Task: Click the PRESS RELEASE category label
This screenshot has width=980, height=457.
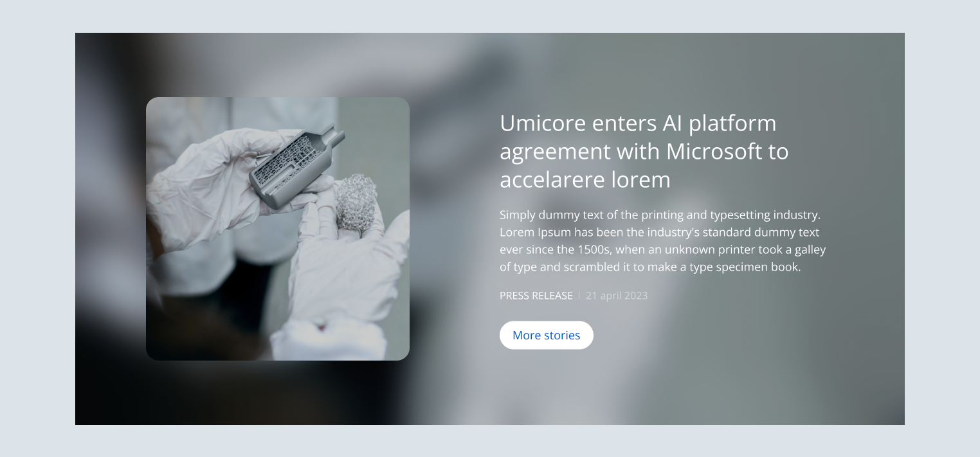Action: click(536, 296)
